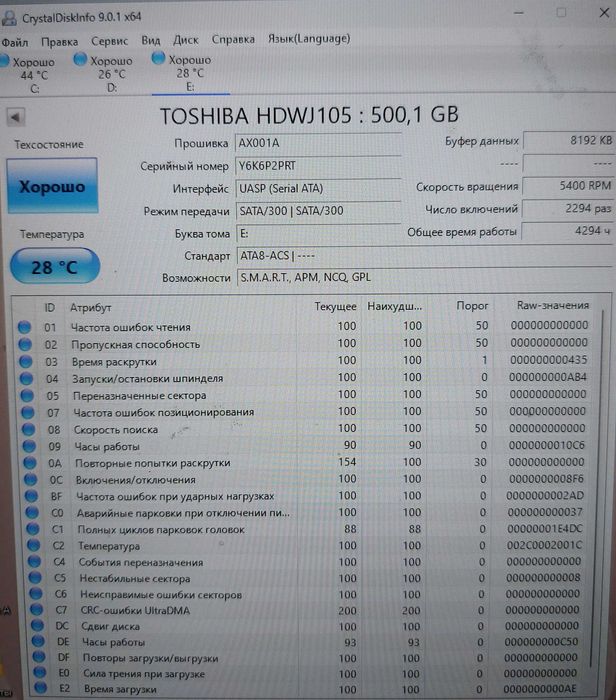Click the status dot for attribute C1
The width and height of the screenshot is (616, 700).
pos(33,529)
